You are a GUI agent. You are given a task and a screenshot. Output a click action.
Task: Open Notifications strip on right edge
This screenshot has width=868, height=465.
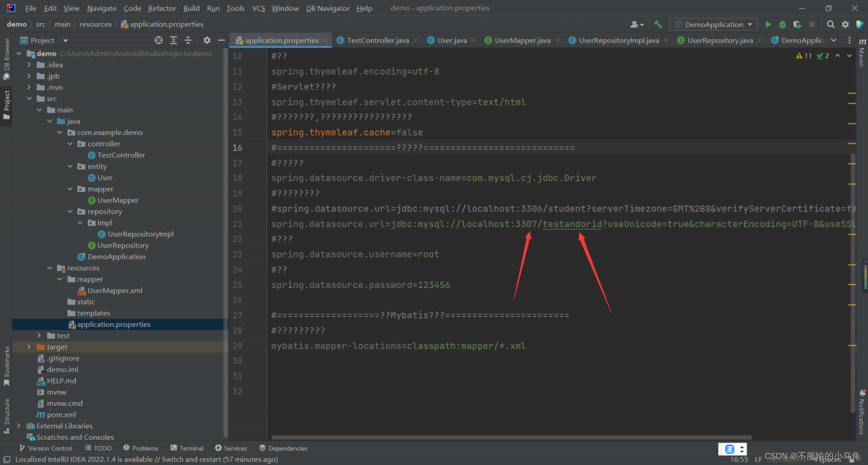pos(862,412)
